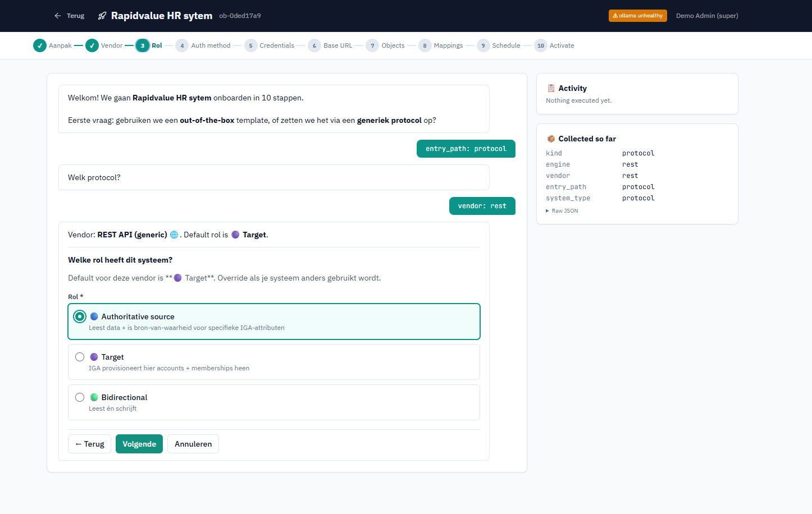Select the Authoritative source radio button
812x514 pixels.
[x=80, y=316]
